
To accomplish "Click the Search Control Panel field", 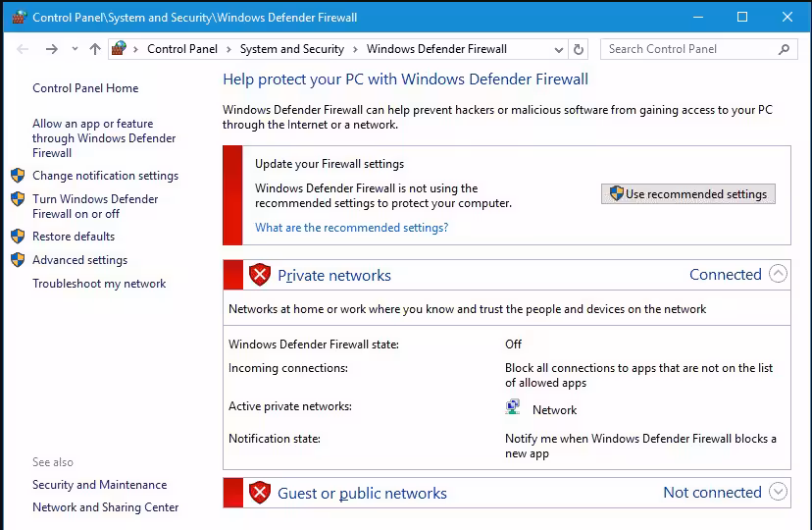I will point(686,49).
